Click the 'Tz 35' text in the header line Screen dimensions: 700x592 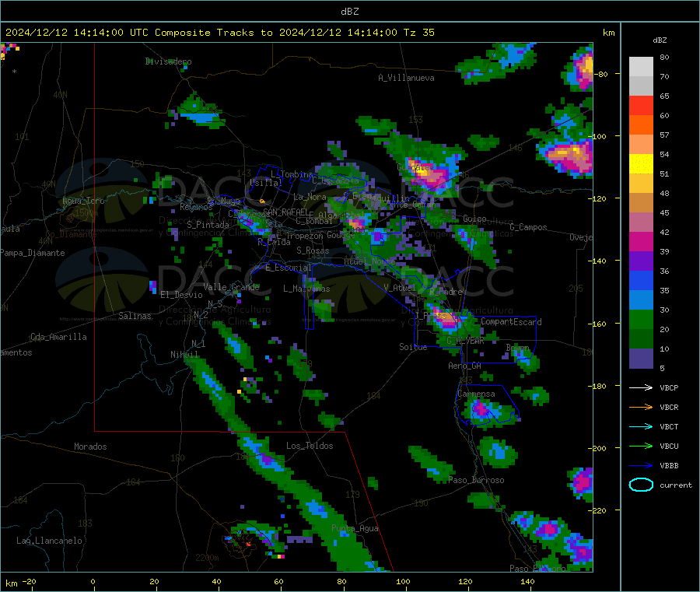[419, 33]
